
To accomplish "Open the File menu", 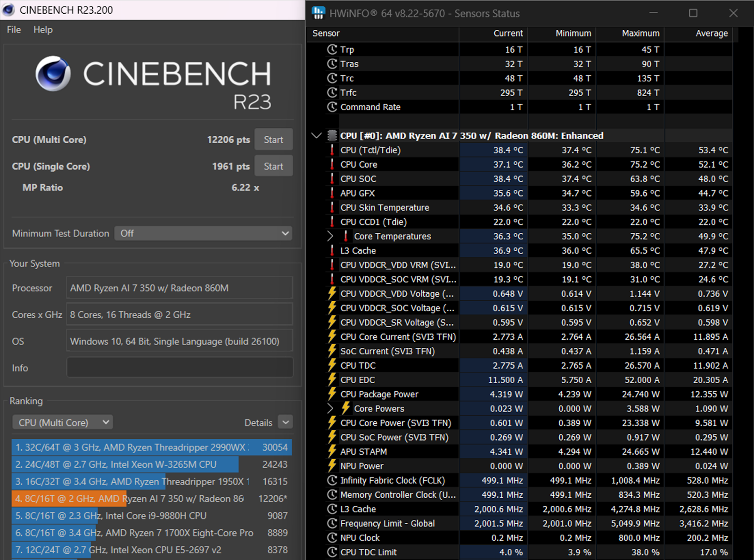I will [14, 30].
